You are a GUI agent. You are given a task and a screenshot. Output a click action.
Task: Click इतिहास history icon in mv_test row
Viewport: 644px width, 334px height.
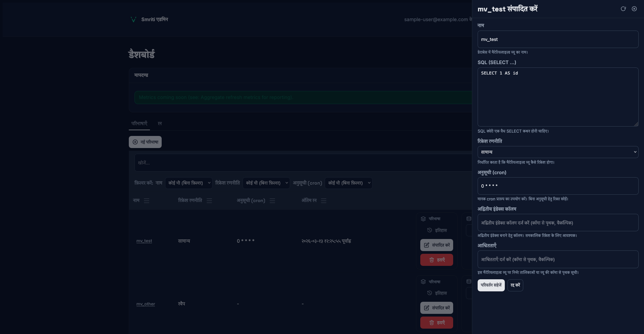pyautogui.click(x=430, y=230)
